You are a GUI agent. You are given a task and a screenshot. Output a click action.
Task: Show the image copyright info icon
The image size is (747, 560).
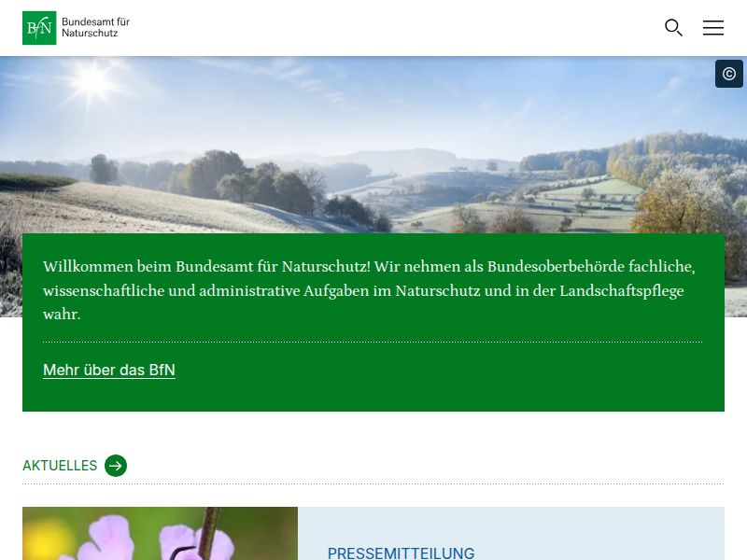729,74
